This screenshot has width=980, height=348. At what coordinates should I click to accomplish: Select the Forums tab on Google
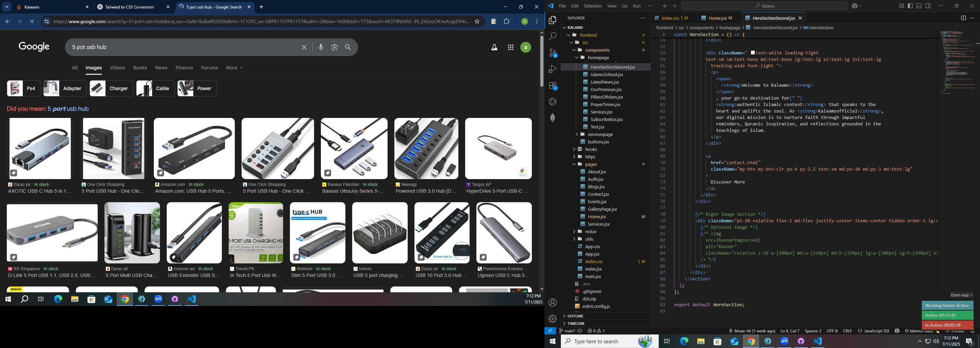[209, 68]
